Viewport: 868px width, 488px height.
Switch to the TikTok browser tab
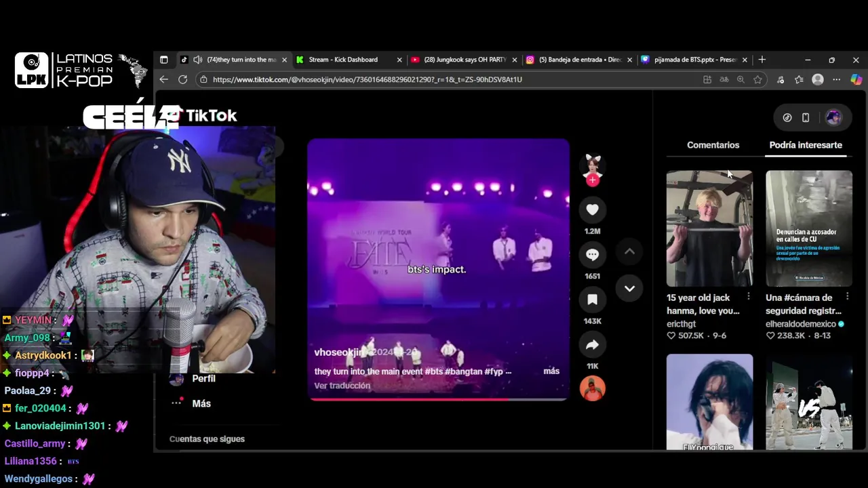coord(235,60)
